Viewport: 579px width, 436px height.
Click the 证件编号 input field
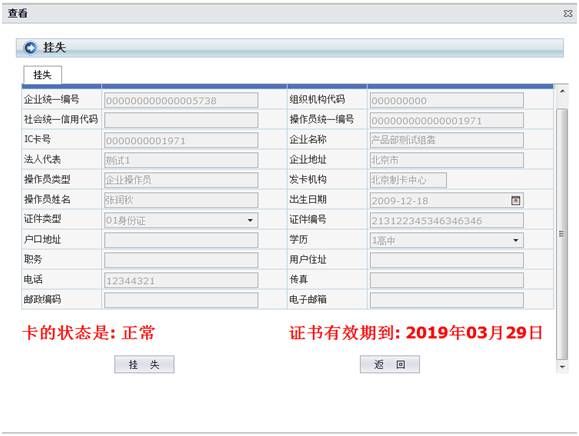pos(447,220)
